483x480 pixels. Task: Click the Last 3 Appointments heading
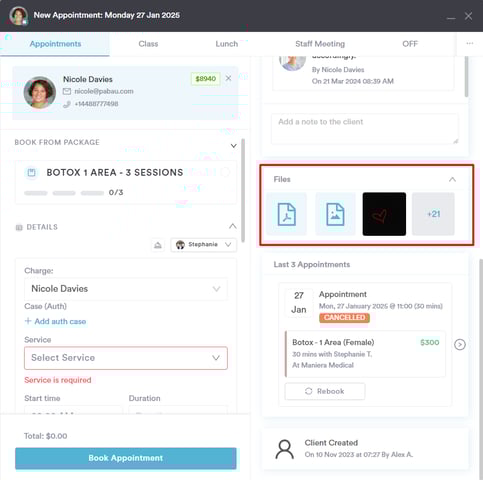312,265
